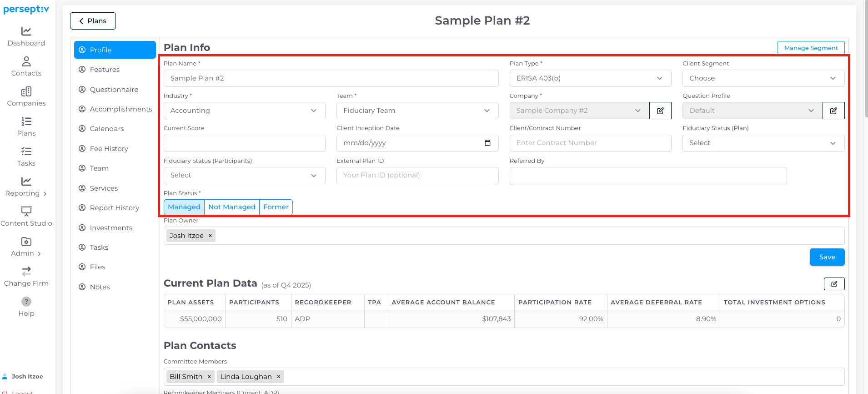Open Tasks in the main sidebar

point(26,157)
